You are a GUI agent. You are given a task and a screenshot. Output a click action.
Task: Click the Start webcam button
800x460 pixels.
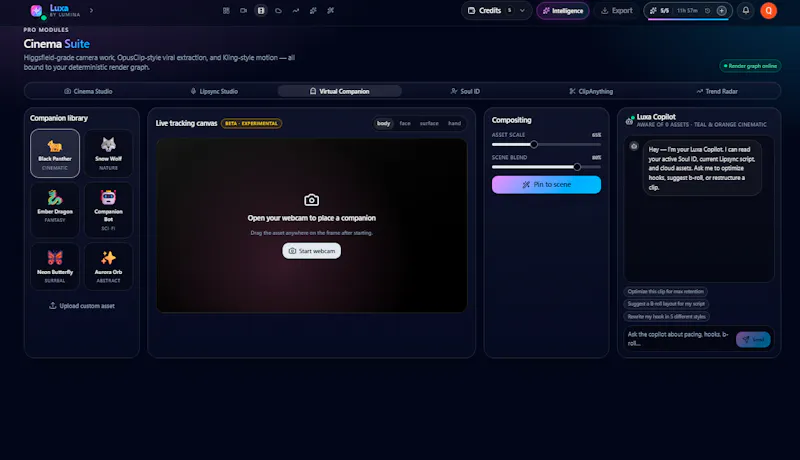311,251
